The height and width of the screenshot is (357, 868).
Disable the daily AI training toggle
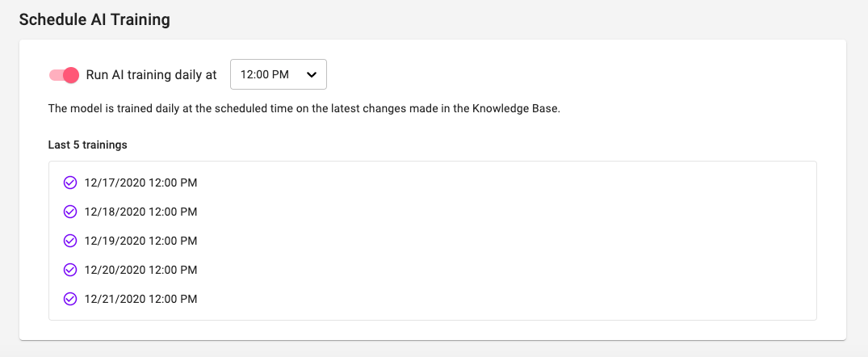pyautogui.click(x=65, y=75)
